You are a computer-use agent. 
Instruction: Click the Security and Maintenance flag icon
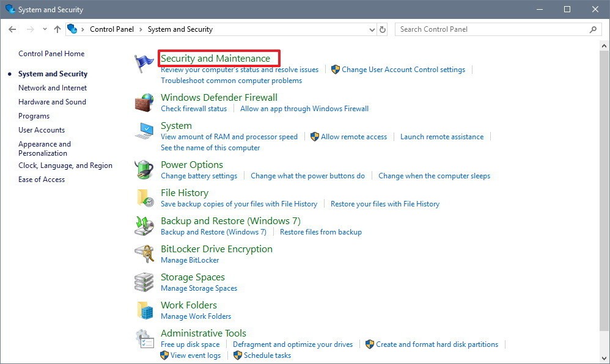click(x=144, y=64)
